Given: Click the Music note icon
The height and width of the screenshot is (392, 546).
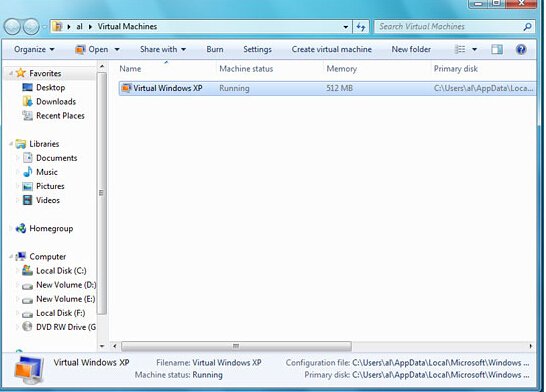Looking at the screenshot, I should coord(28,172).
